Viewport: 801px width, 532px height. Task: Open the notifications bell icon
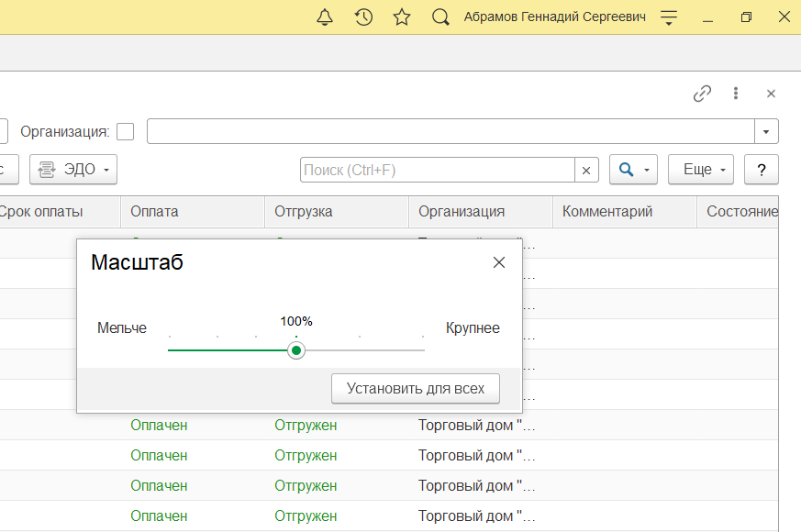click(325, 17)
